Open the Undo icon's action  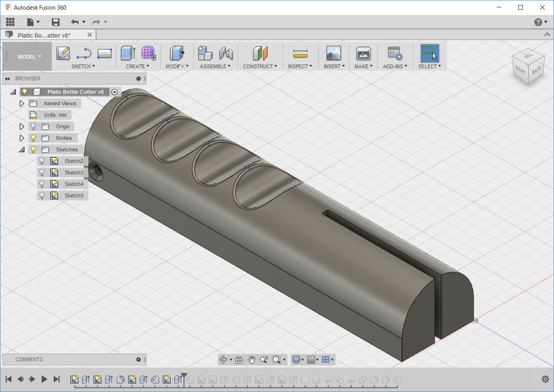tap(75, 22)
